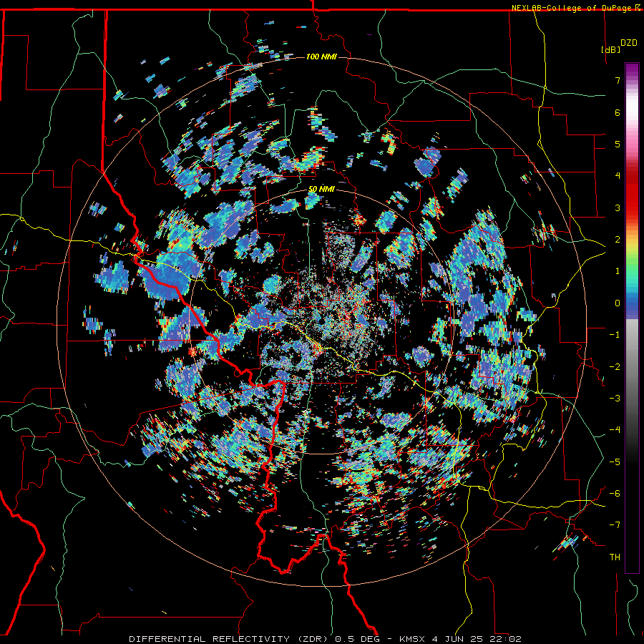
Task: Click the -7 value on the color scale
Action: click(615, 525)
